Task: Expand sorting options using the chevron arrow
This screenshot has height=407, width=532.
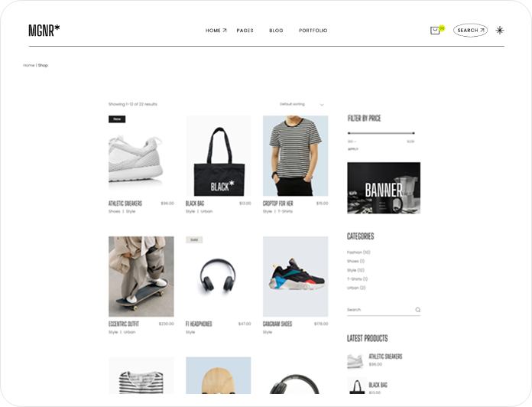Action: (322, 105)
